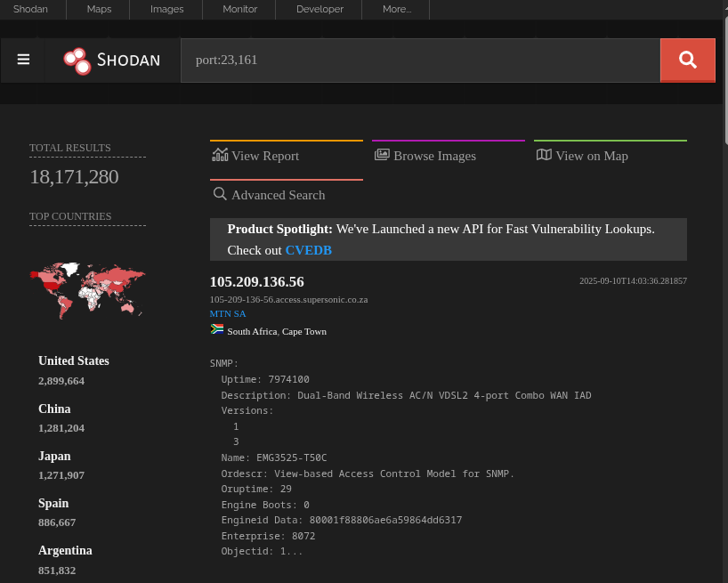This screenshot has height=583, width=728.
Task: Click the search query field
Action: click(420, 61)
